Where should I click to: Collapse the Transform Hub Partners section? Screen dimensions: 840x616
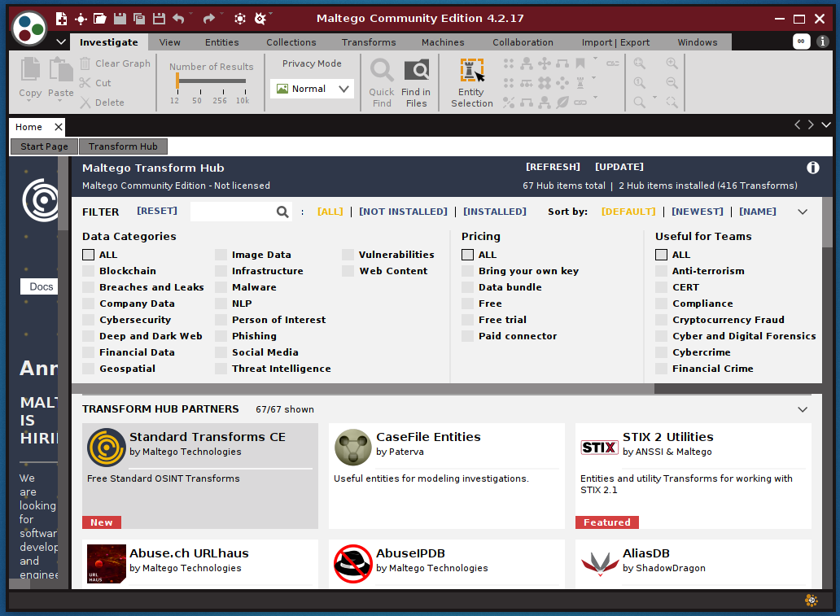(x=803, y=409)
